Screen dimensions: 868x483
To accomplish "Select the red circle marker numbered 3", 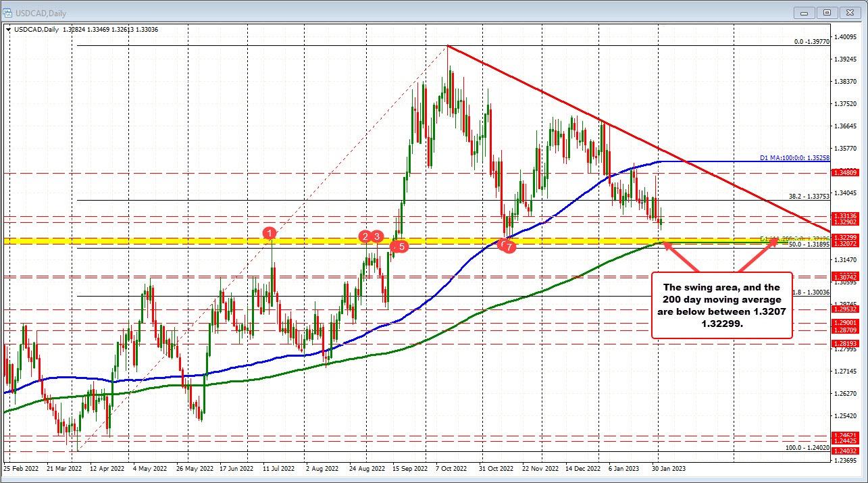I will [x=378, y=236].
